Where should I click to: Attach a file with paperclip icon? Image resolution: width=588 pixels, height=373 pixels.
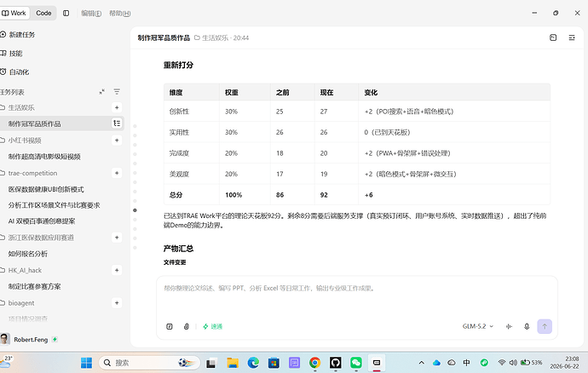[x=187, y=326]
